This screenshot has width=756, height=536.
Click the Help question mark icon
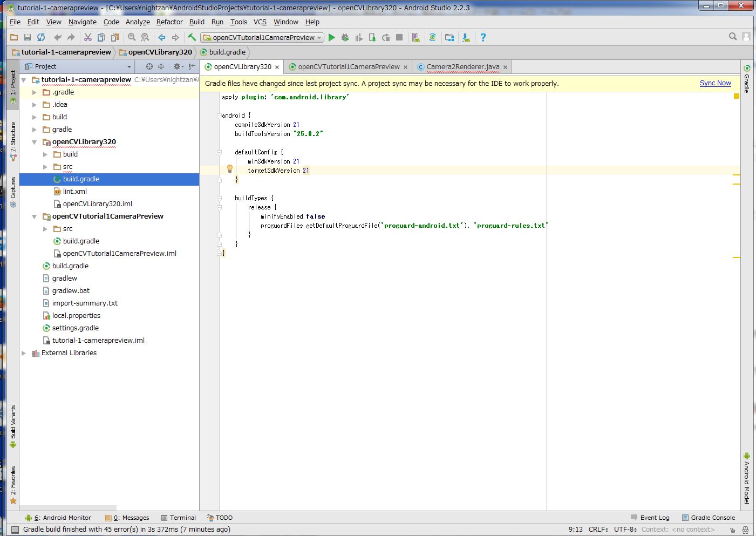click(483, 37)
